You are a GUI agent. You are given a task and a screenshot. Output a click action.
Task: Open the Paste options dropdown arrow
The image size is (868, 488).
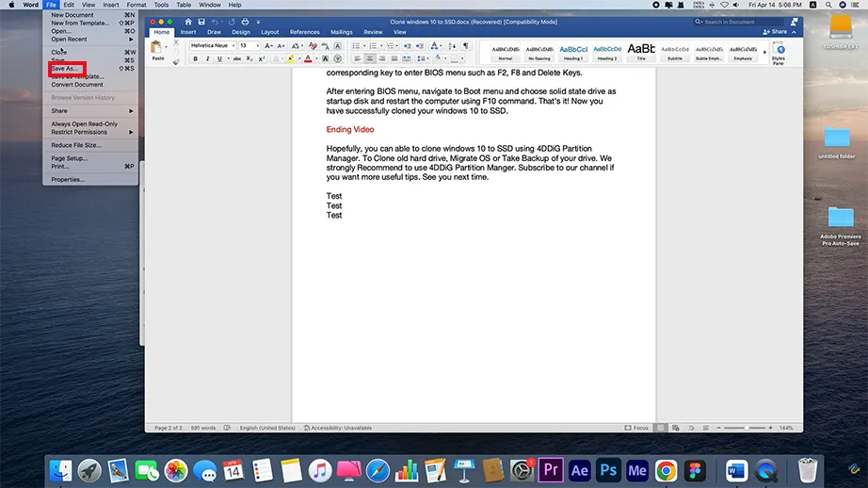[x=166, y=47]
